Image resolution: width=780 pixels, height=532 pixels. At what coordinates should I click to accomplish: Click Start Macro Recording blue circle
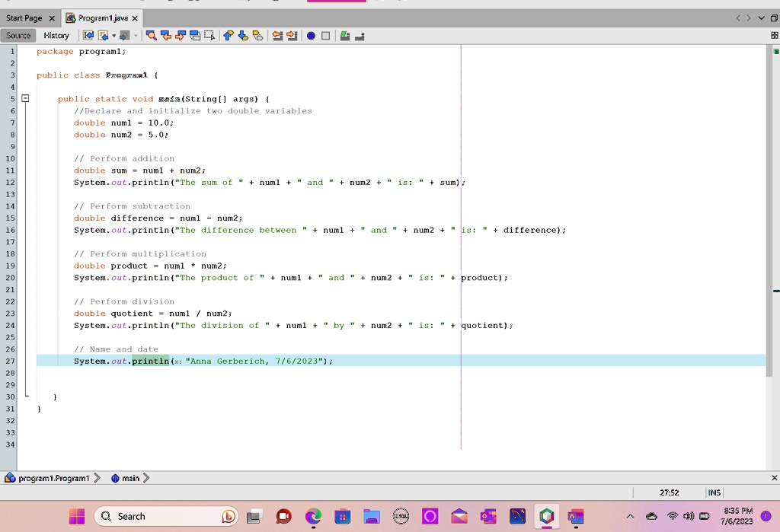pos(311,36)
